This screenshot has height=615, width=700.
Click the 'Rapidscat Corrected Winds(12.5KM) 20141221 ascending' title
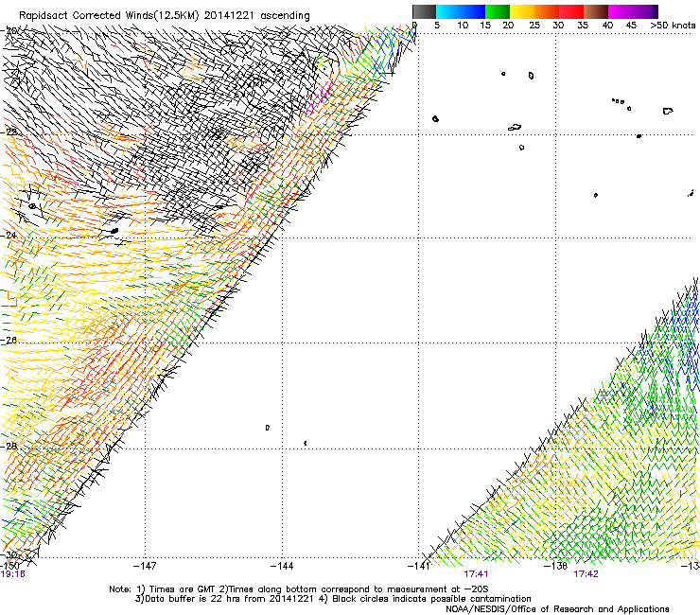pyautogui.click(x=165, y=16)
